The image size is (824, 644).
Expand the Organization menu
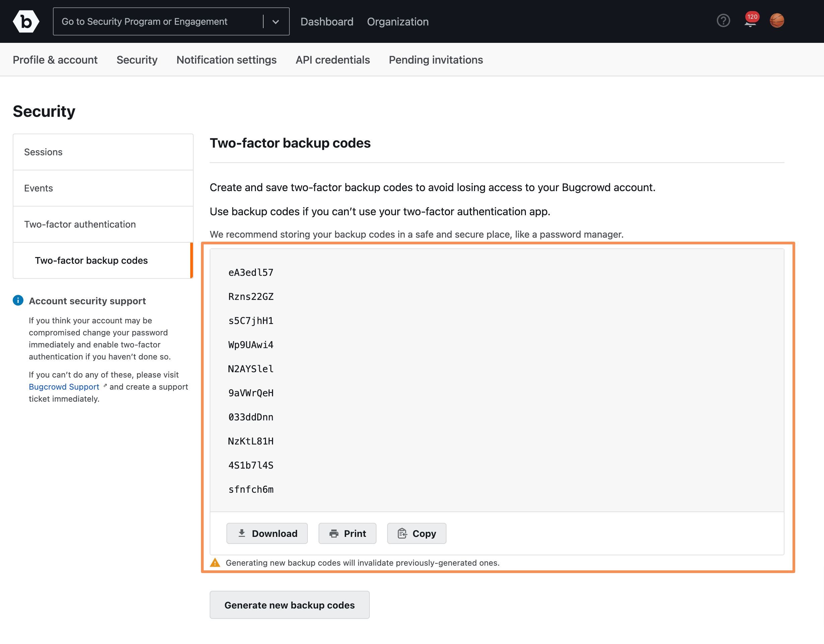pos(398,21)
